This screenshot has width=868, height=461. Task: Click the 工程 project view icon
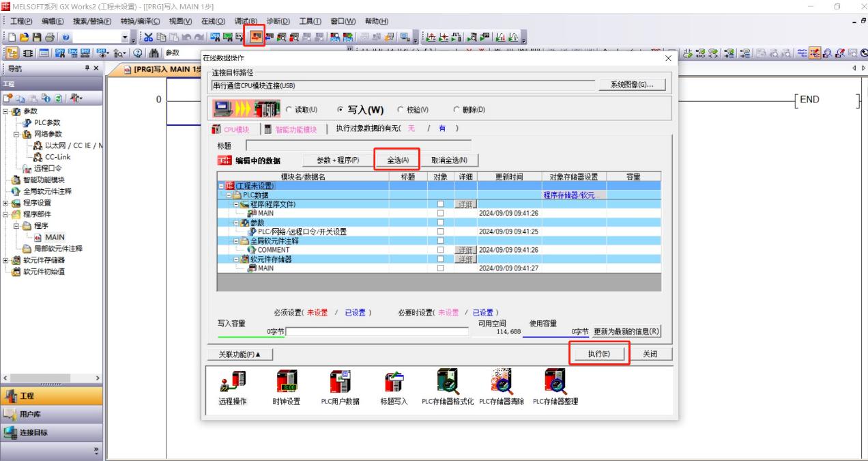click(12, 396)
